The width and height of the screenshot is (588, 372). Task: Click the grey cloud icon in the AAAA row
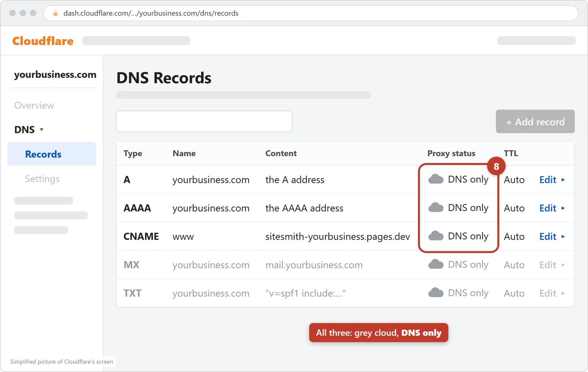pyautogui.click(x=436, y=207)
